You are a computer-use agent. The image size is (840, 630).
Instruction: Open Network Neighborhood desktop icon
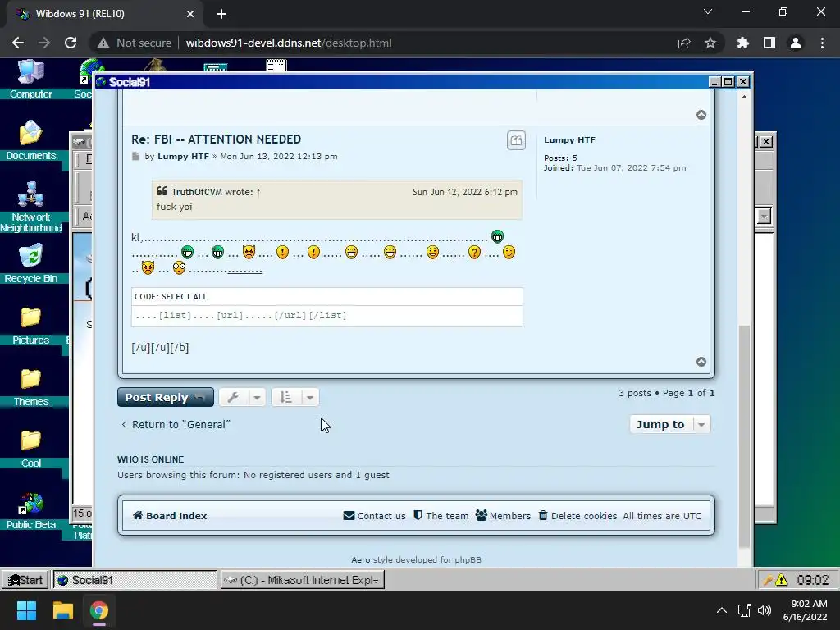[x=30, y=206]
